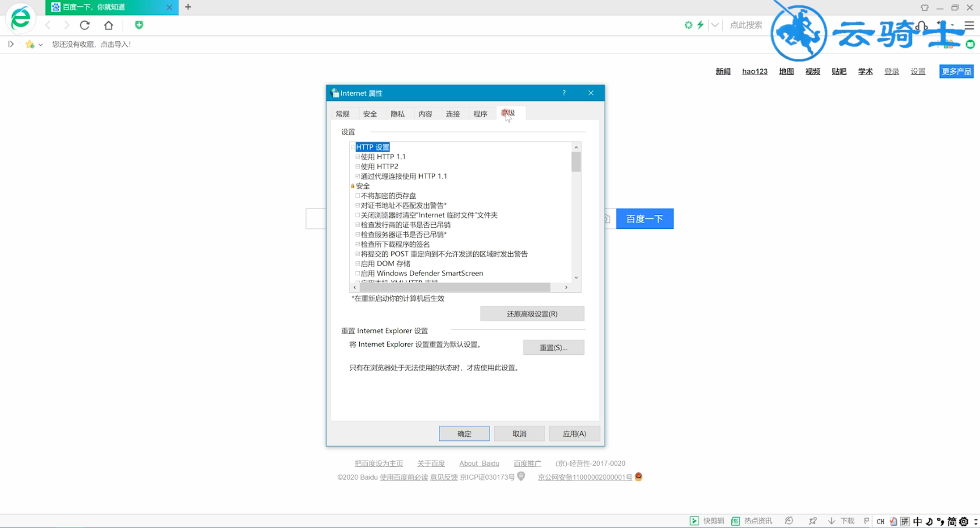Enable 关闭浏览器时清空 Internet 临时文件 checkbox
This screenshot has height=528, width=980.
[357, 215]
